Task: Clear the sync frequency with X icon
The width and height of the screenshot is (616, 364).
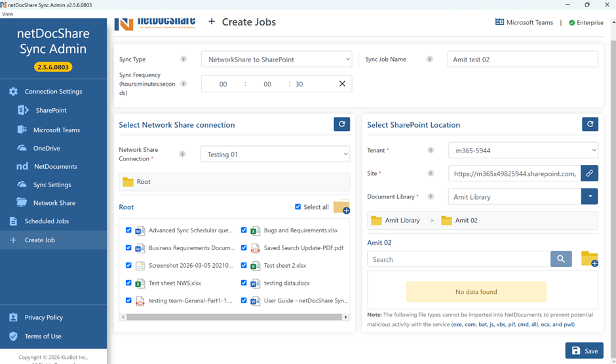Action: tap(342, 84)
